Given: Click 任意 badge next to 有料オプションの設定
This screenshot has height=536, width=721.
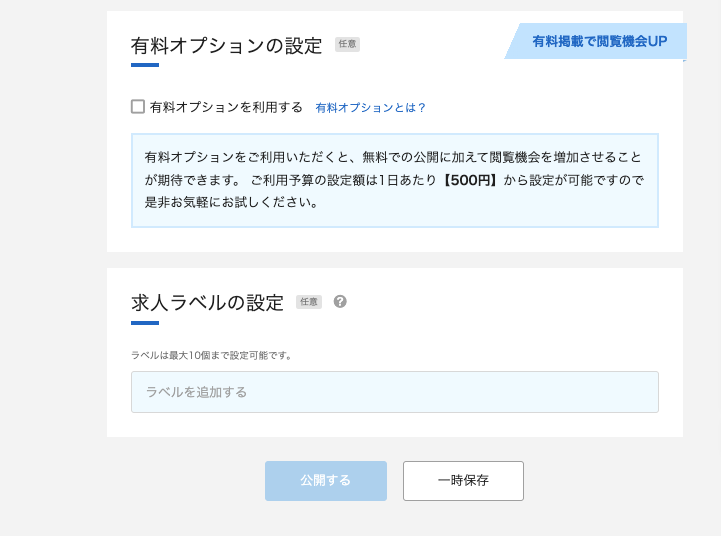Looking at the screenshot, I should tap(347, 44).
